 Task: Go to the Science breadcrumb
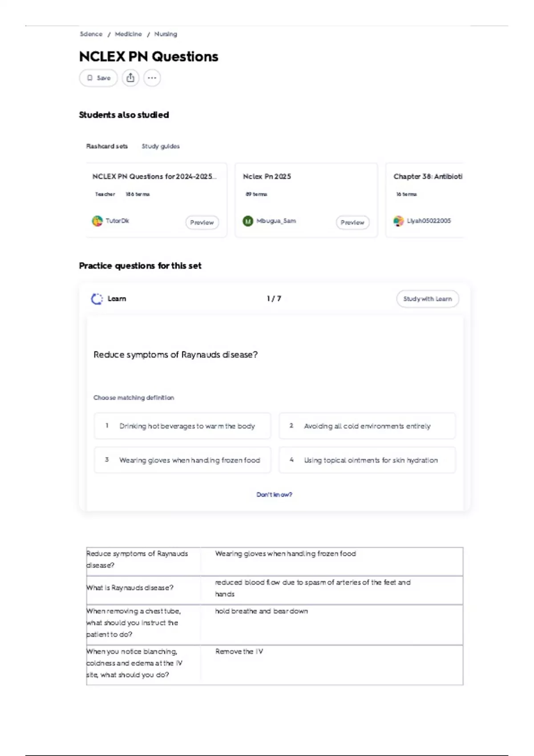click(91, 34)
